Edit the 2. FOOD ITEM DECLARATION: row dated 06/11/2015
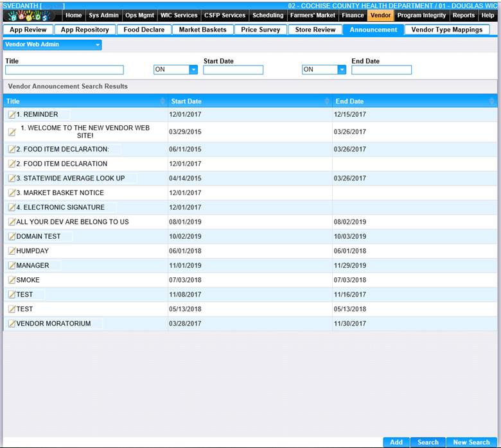Image resolution: width=501 pixels, height=448 pixels. 12,149
